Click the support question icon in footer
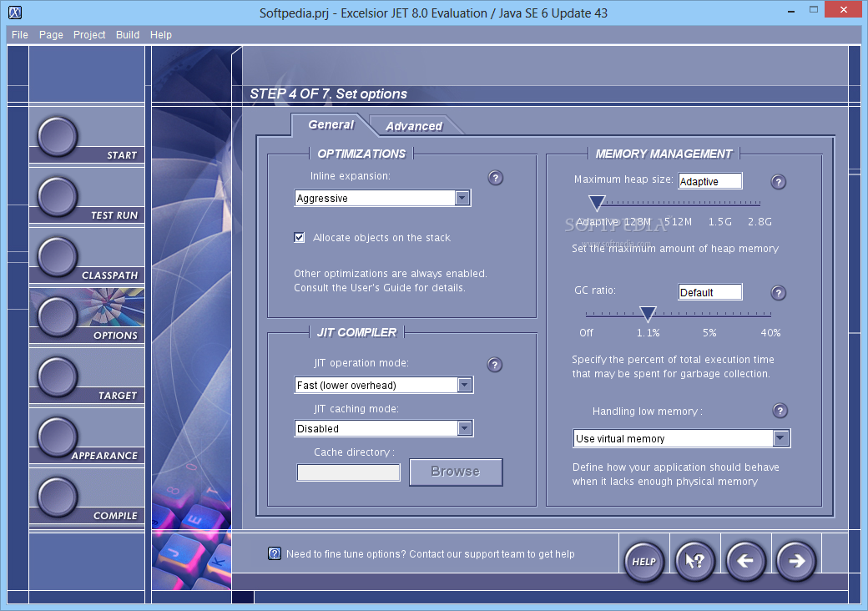 pos(275,553)
